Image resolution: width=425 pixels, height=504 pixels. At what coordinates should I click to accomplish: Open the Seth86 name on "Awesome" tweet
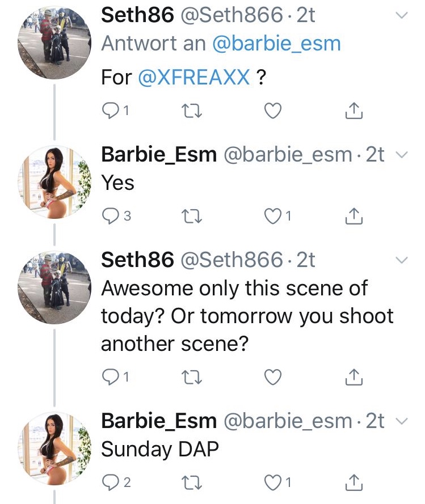(x=137, y=259)
